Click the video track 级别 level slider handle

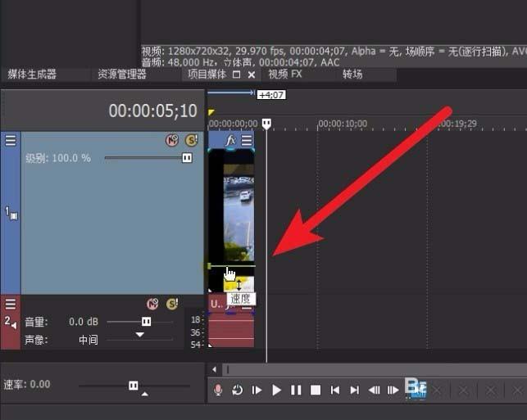tap(187, 157)
